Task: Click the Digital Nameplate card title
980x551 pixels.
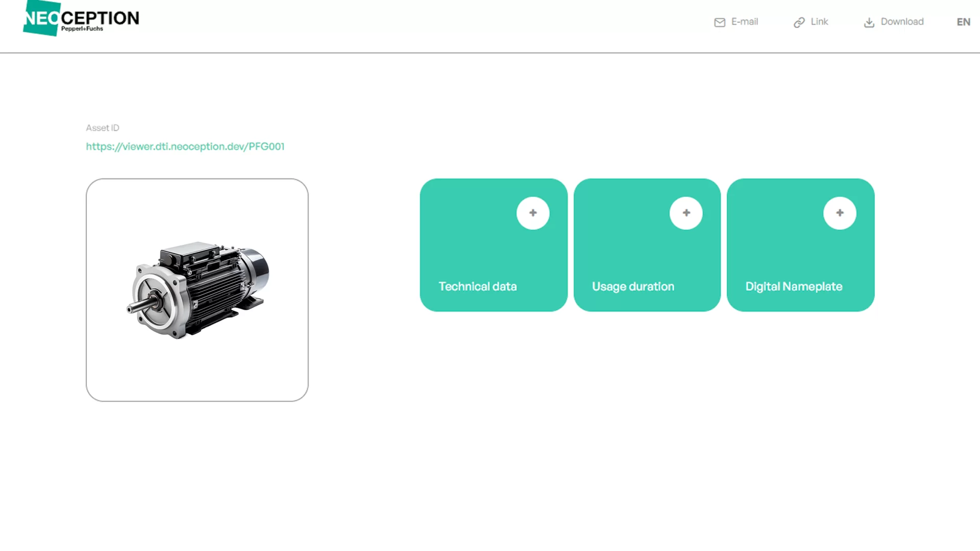Action: click(794, 287)
